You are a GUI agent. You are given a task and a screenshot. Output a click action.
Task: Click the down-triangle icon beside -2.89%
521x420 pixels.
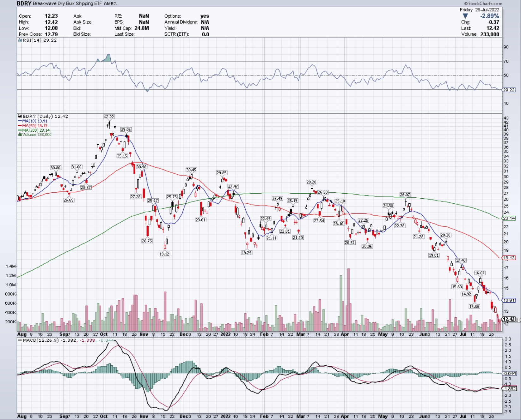tap(465, 16)
